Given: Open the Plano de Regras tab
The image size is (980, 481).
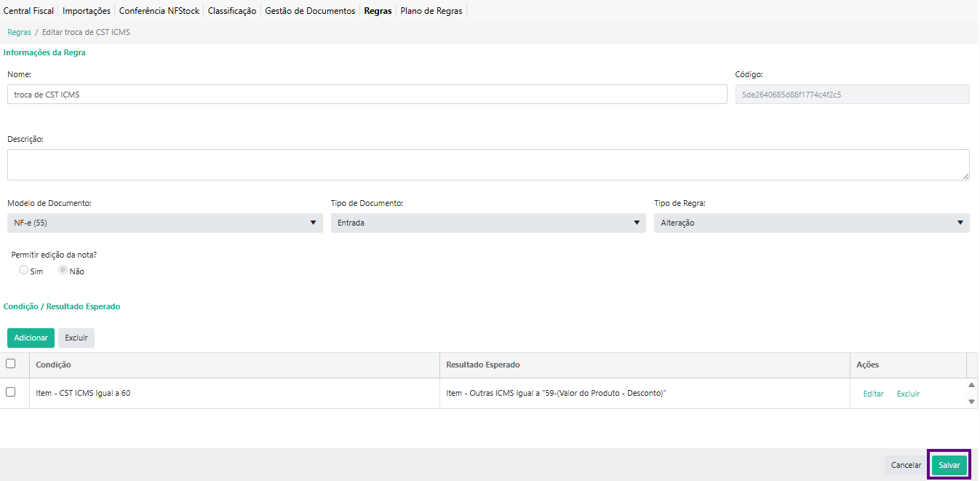Looking at the screenshot, I should coord(431,11).
